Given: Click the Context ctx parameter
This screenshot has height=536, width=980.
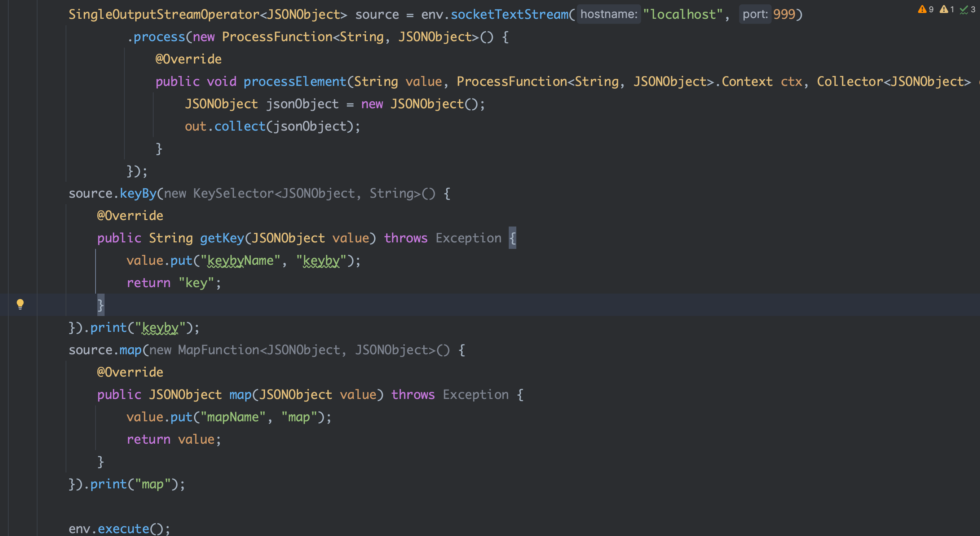Looking at the screenshot, I should point(762,82).
